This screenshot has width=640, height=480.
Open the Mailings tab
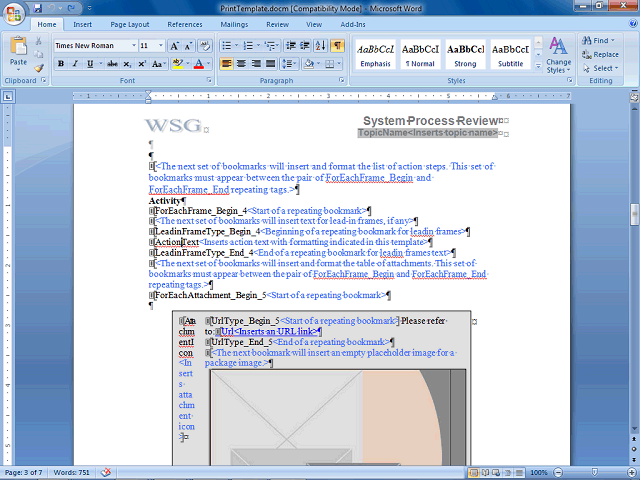coord(234,24)
